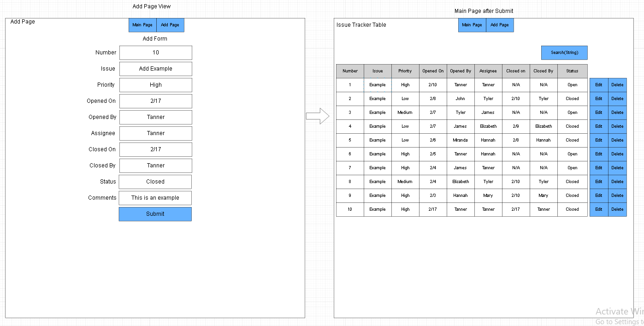Click the 2/8 Closed on cell in row 5
The width and height of the screenshot is (644, 326).
click(x=516, y=140)
